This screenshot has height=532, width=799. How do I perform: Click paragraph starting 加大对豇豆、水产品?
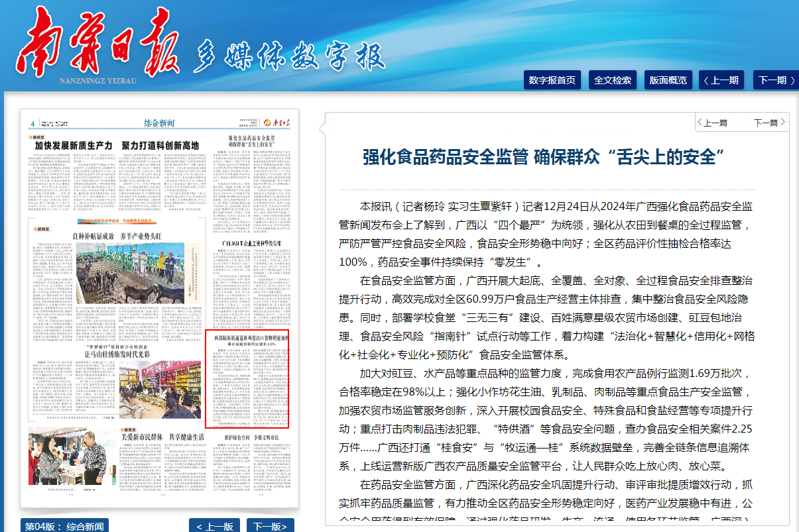[x=546, y=419]
